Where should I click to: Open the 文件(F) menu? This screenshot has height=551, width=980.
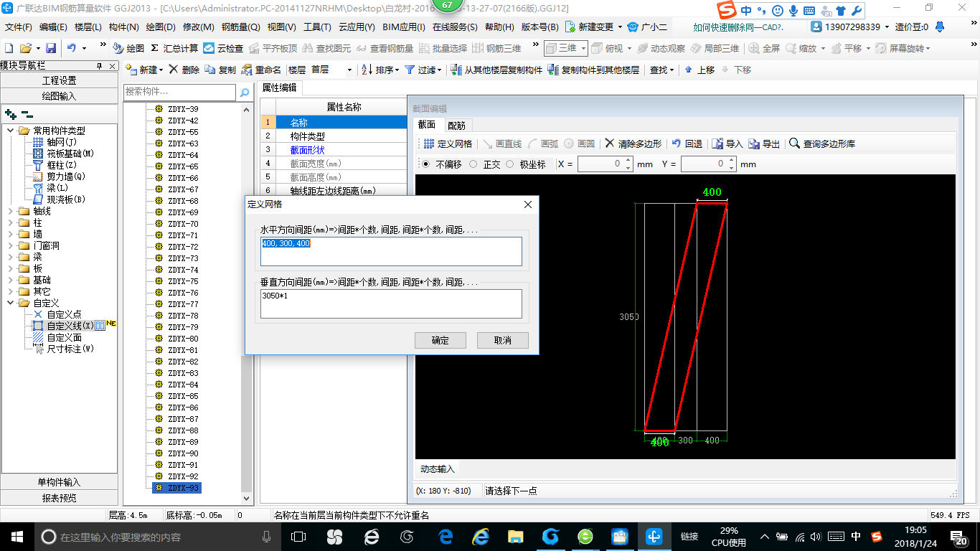(19, 27)
